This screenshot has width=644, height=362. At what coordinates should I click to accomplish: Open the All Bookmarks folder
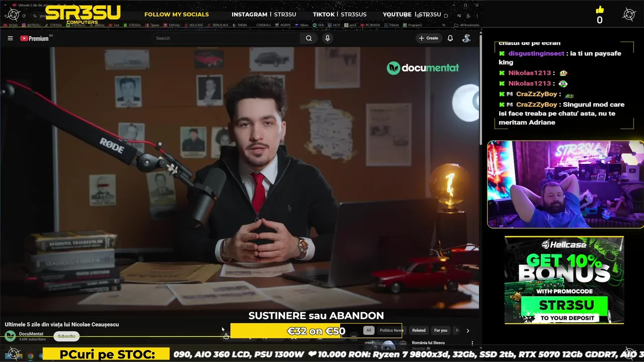(x=466, y=25)
